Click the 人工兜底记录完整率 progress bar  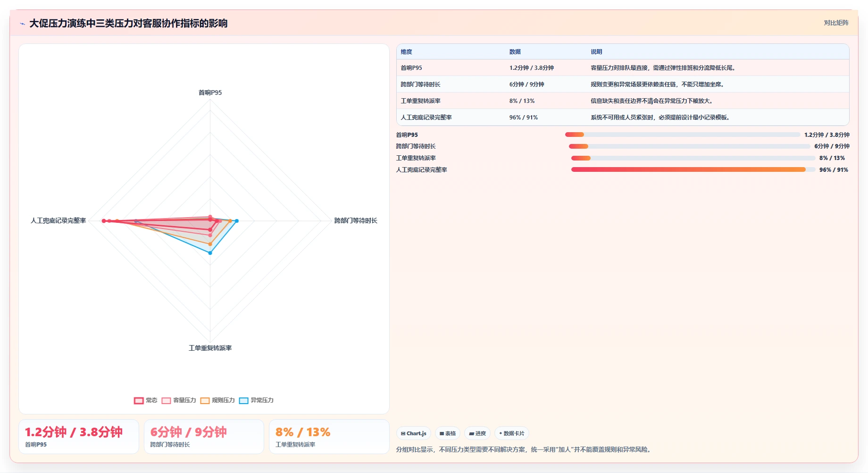[x=693, y=169]
